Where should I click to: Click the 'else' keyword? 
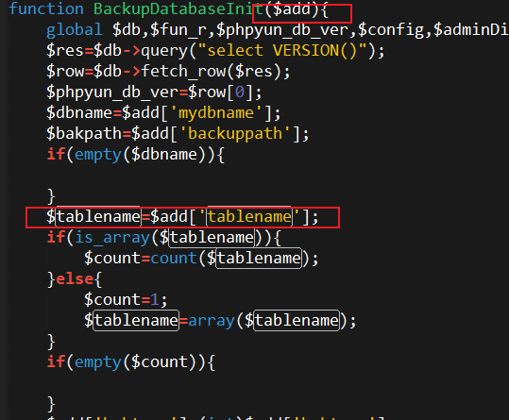[75, 279]
